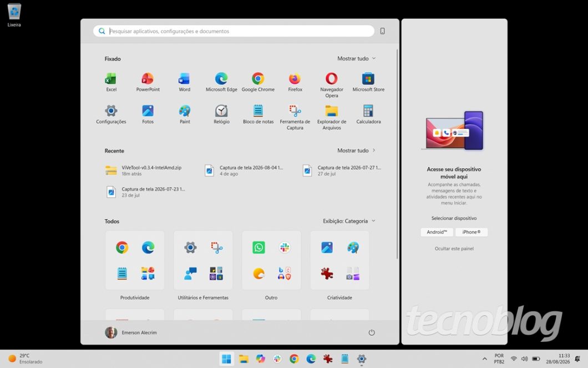Open Chrome from the taskbar
588x368 pixels.
[294, 359]
